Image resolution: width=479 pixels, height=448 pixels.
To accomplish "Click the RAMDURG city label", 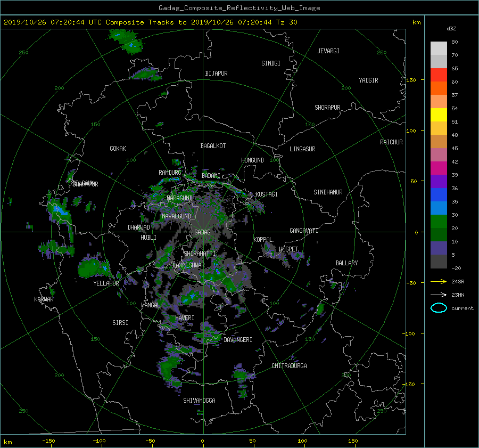I will click(x=170, y=173).
